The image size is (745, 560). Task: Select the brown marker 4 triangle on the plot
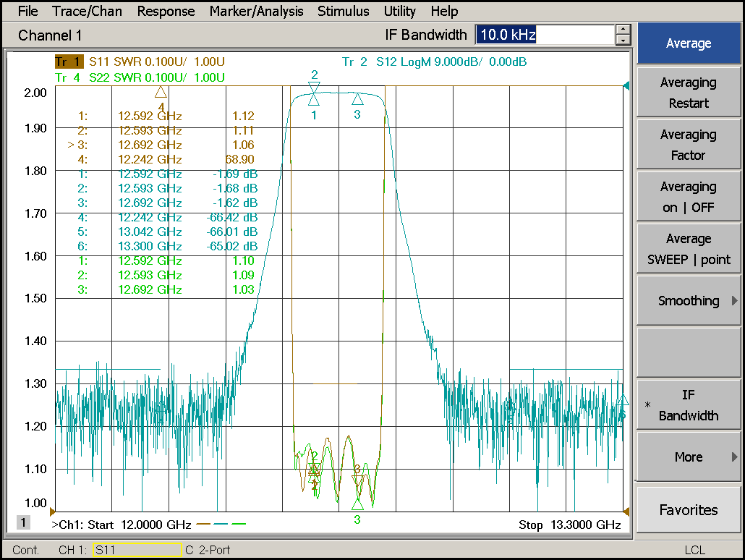(161, 92)
